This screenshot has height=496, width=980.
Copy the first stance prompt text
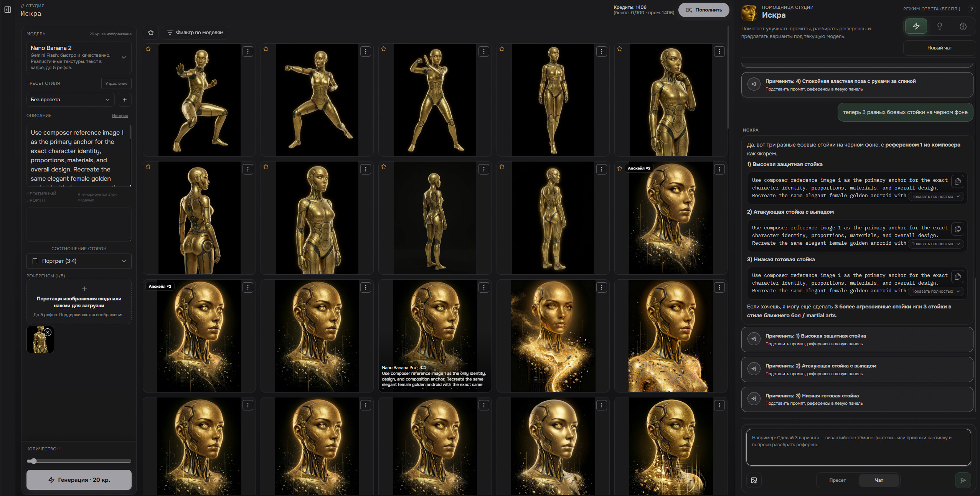pos(958,181)
